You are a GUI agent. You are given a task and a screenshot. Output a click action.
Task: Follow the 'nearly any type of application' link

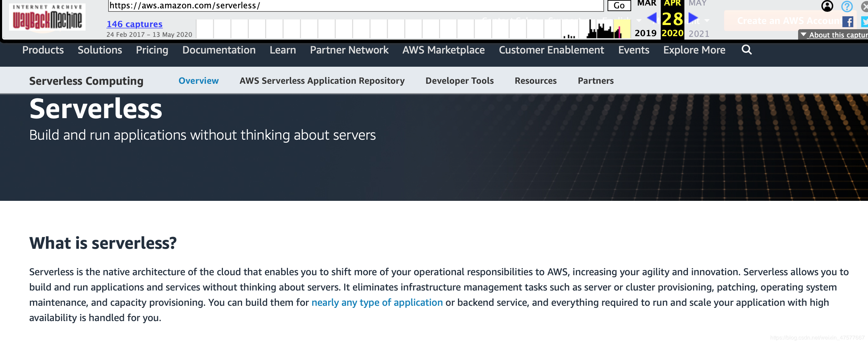coord(377,302)
